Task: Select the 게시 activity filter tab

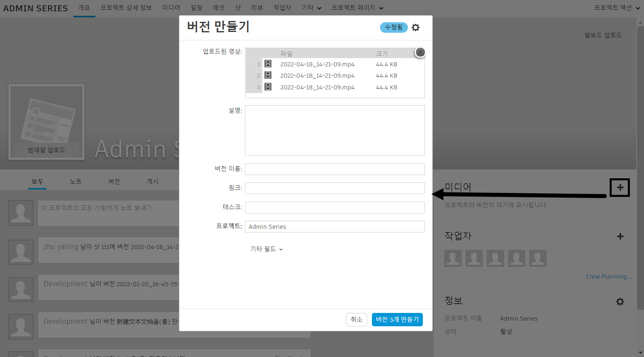Action: pos(153,182)
